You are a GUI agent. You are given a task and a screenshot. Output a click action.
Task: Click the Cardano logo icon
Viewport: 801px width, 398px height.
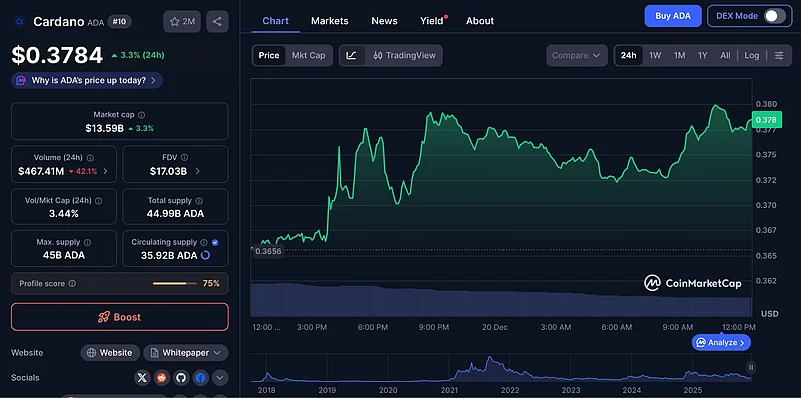tap(19, 21)
